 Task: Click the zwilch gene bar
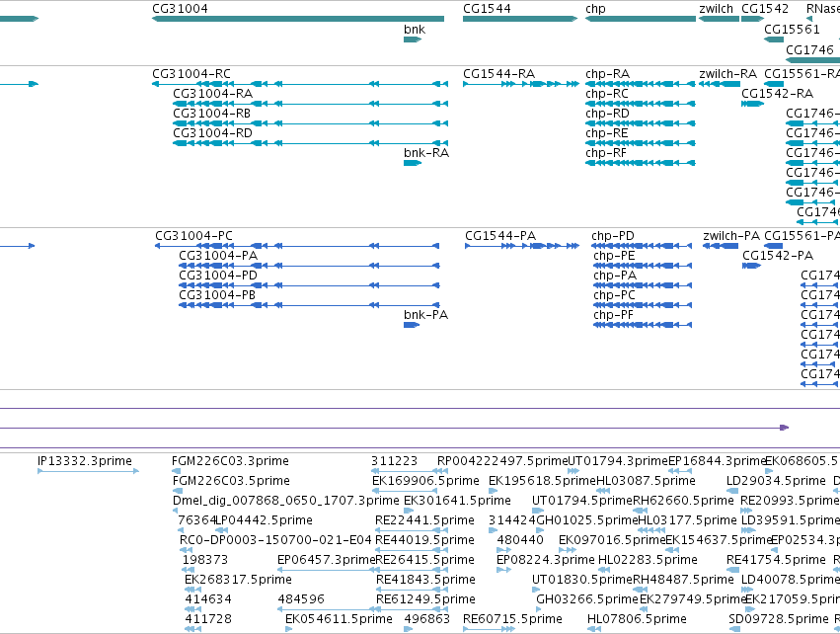click(719, 19)
